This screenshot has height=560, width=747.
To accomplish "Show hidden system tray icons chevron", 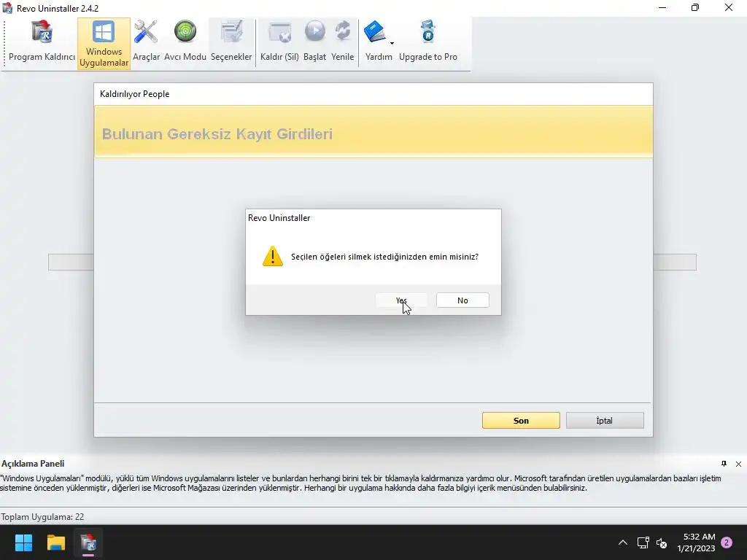I will pyautogui.click(x=623, y=542).
